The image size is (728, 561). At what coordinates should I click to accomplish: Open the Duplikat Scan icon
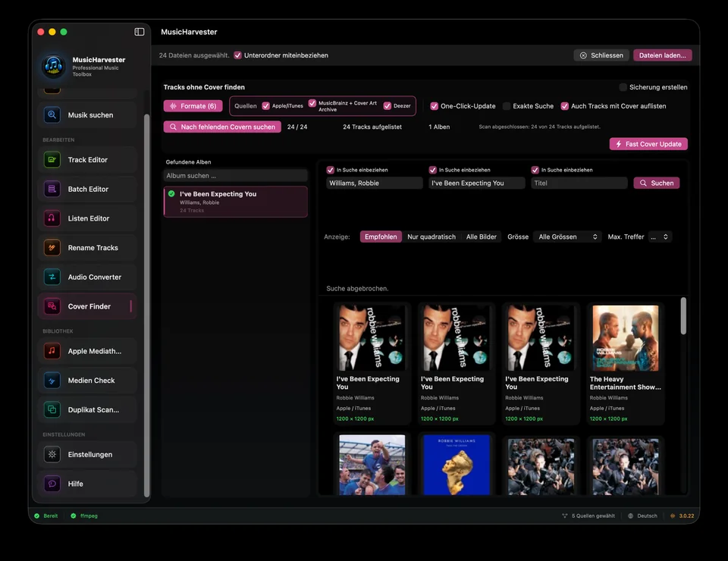52,409
